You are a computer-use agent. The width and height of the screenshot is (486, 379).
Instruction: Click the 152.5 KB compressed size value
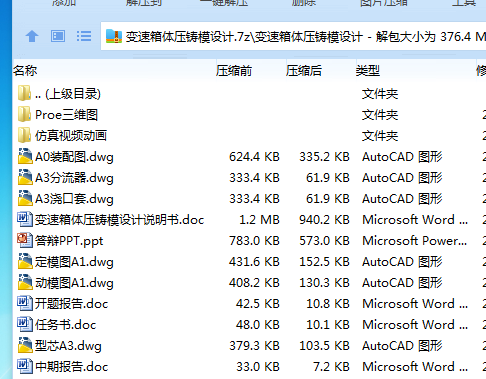(324, 262)
